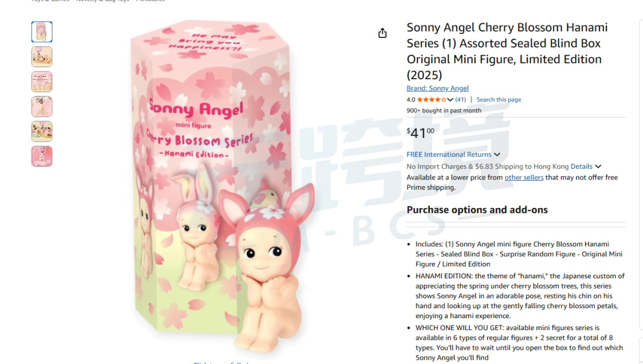This screenshot has width=643, height=364.
Task: Select the fourth product thumbnail
Action: pyautogui.click(x=42, y=106)
